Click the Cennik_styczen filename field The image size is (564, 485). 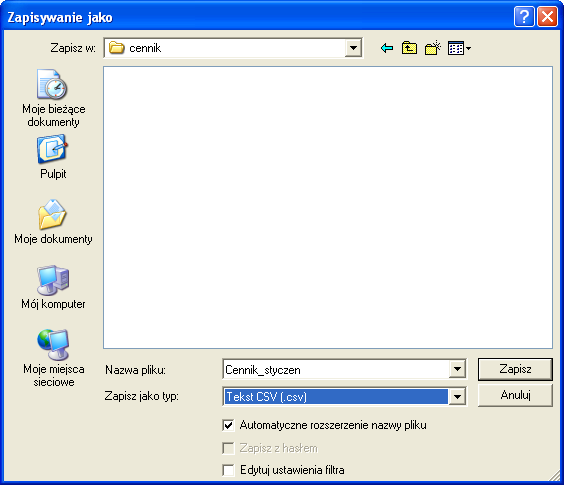[x=336, y=370]
